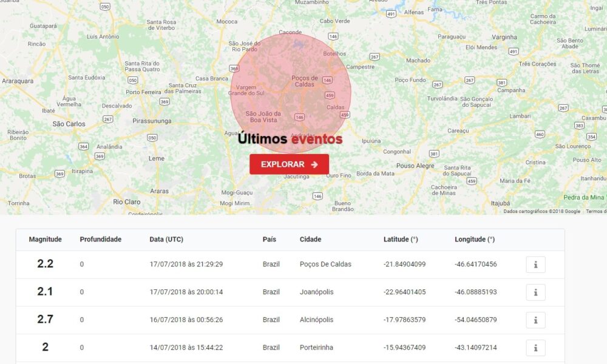This screenshot has width=607, height=364.
Task: Click Últimos eventos heading
Action: [290, 138]
